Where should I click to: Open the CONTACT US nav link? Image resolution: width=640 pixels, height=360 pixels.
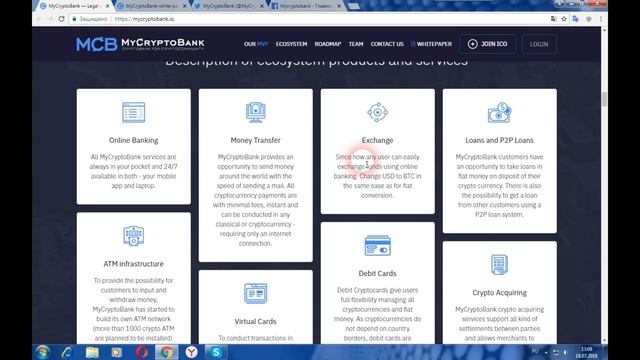coord(387,44)
